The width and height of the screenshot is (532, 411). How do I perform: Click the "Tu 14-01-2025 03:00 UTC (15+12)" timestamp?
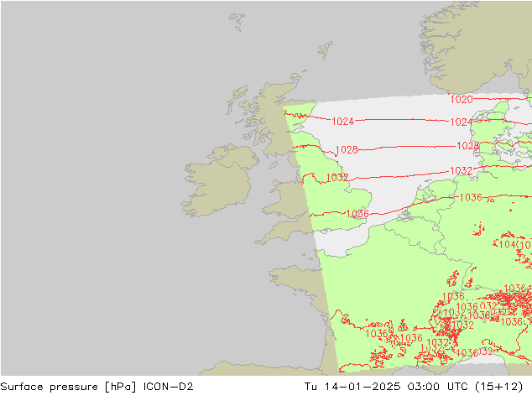click(414, 387)
